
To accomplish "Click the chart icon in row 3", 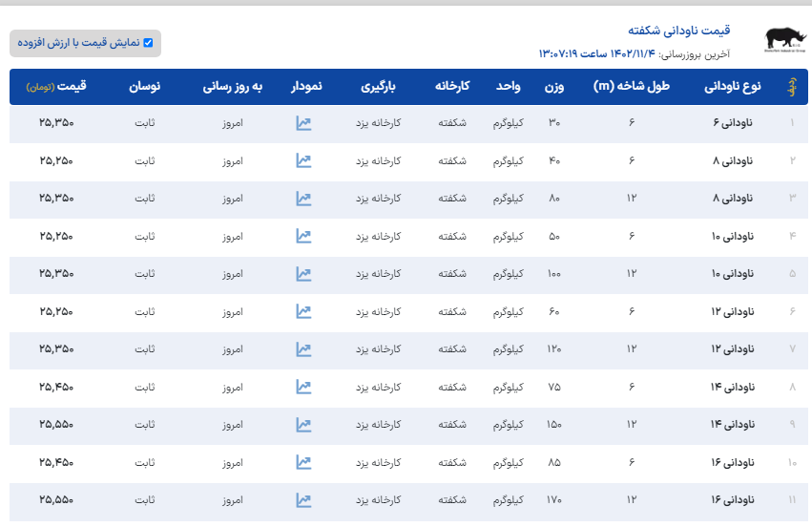I will [x=303, y=199].
